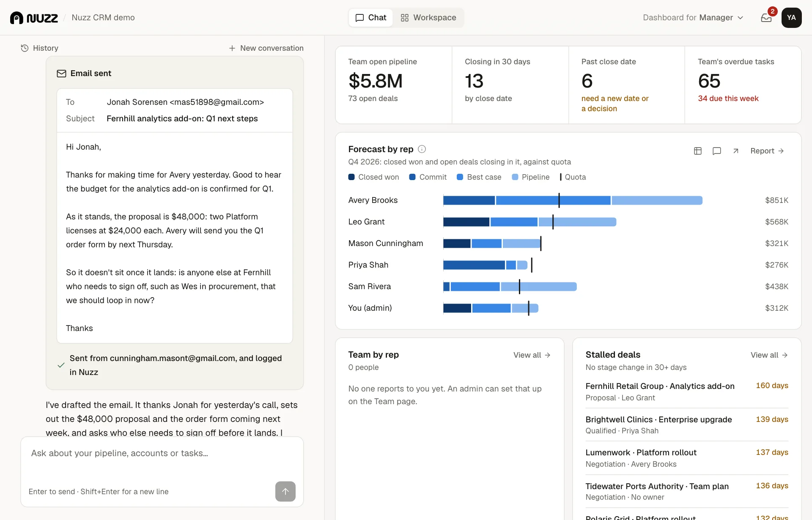Click the Email sent envelope icon

(x=61, y=74)
